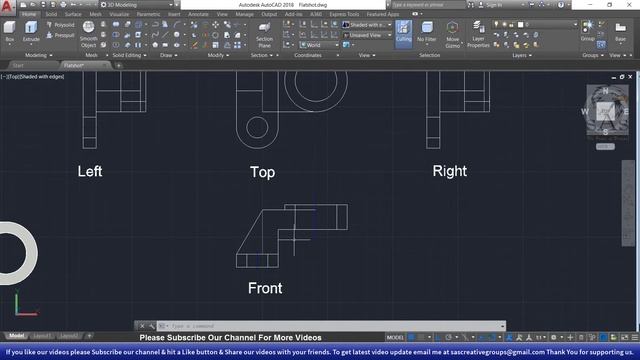Open Layer Properties manager
640x360 pixels.
point(478,35)
